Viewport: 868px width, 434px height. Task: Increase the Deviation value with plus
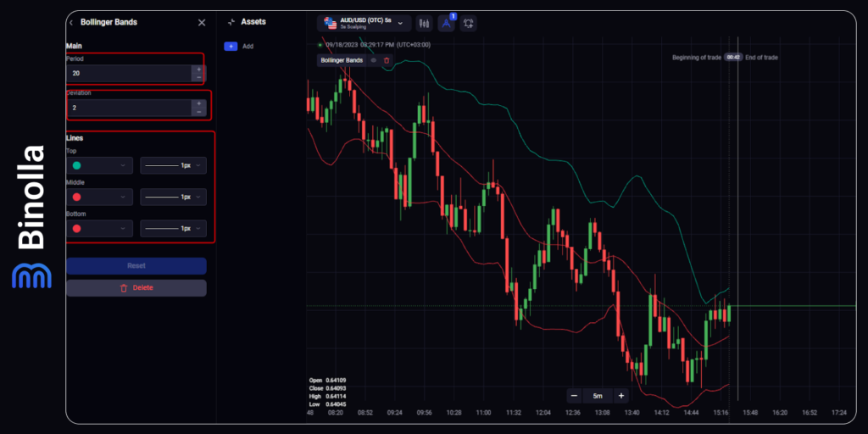198,103
